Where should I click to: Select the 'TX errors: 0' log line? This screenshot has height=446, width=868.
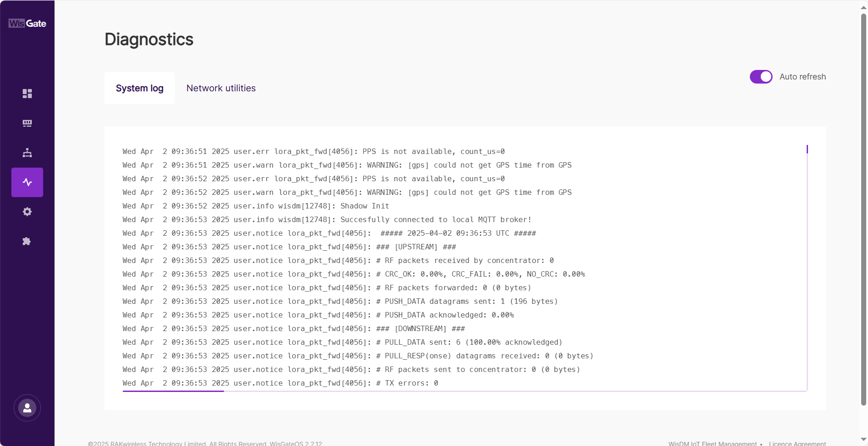[x=280, y=383]
